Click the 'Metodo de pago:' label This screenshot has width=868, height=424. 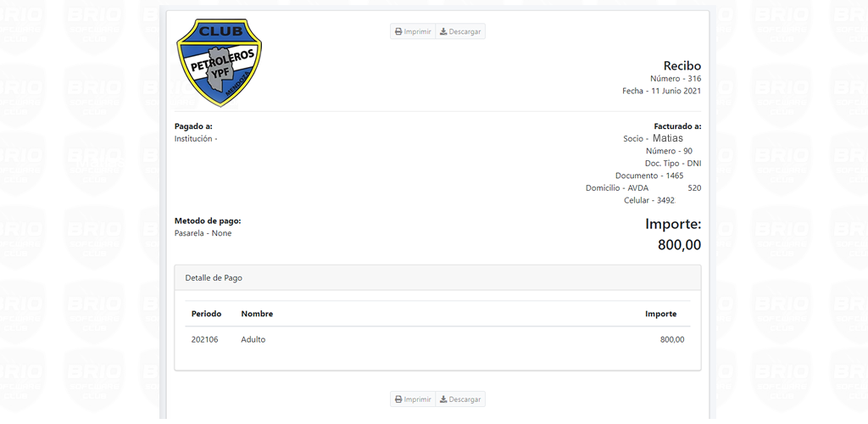pos(208,220)
